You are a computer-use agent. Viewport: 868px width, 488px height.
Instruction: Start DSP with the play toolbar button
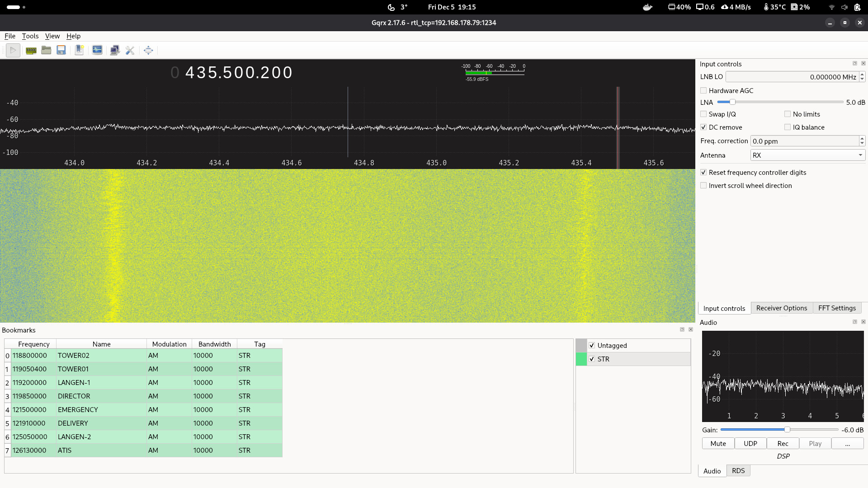[13, 50]
